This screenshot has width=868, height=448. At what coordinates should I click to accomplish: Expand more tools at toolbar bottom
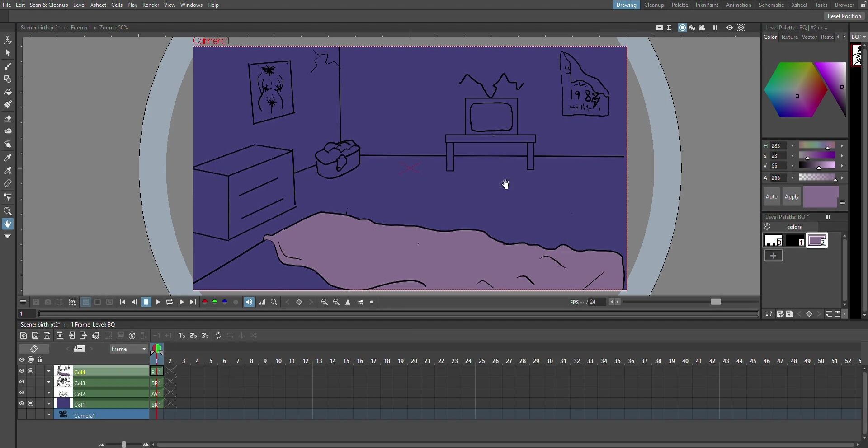pyautogui.click(x=8, y=237)
